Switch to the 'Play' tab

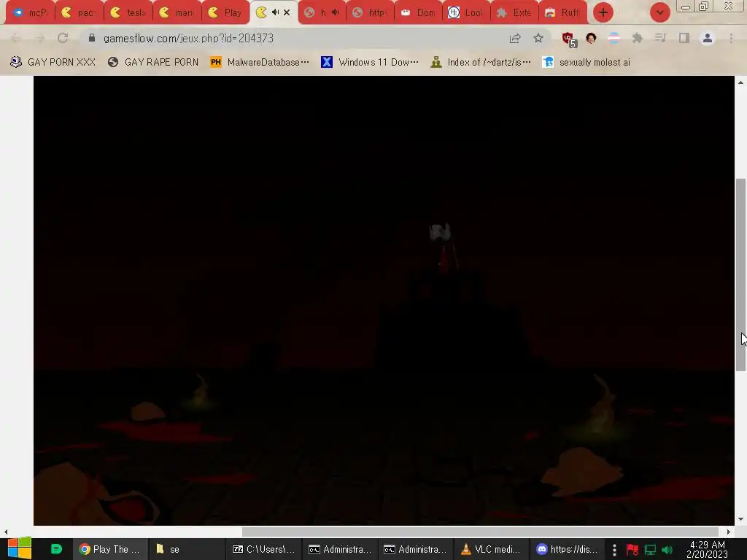(226, 12)
